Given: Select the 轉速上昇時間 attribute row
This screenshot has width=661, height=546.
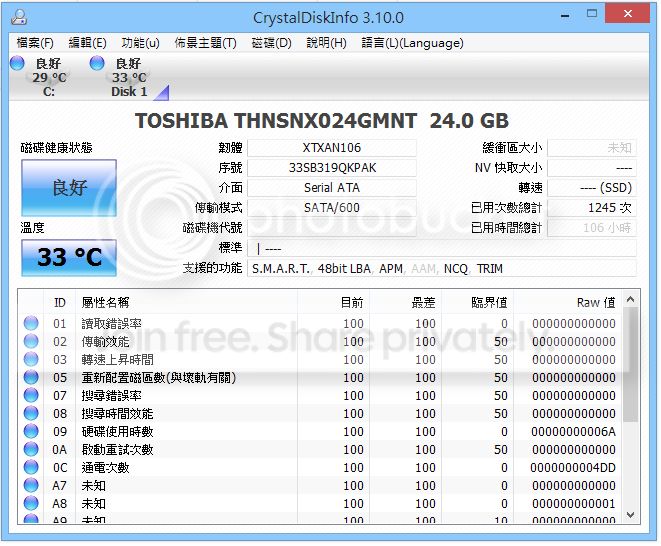Looking at the screenshot, I should (x=320, y=360).
